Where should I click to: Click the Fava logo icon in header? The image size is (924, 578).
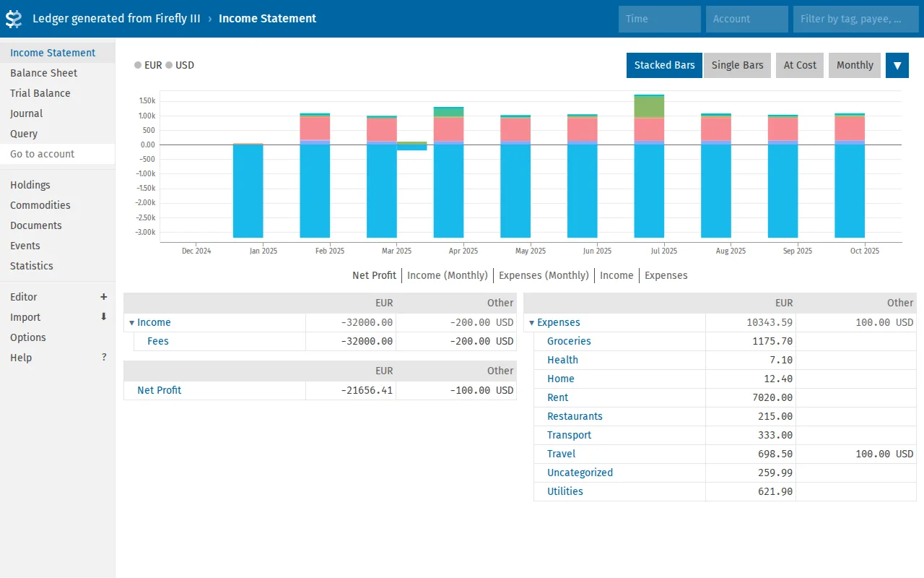pyautogui.click(x=14, y=19)
